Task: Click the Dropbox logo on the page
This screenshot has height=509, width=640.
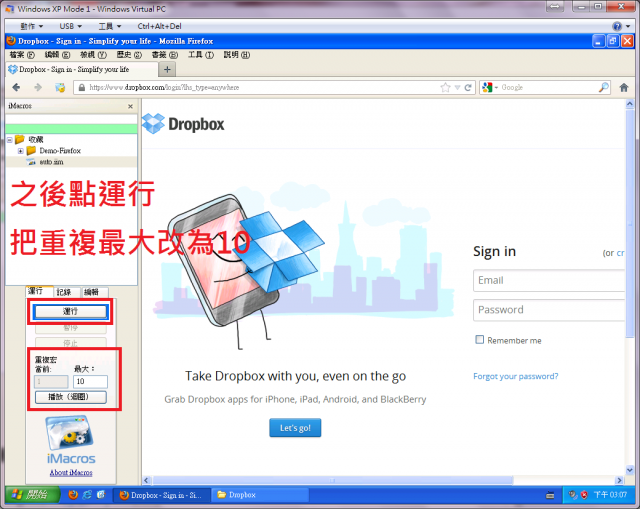Action: (x=183, y=124)
